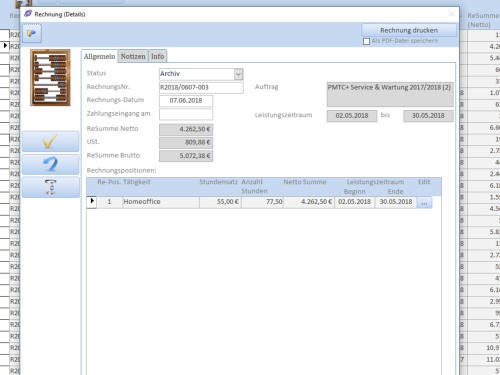Image resolution: width=500 pixels, height=375 pixels.
Task: Open the Notizen tab
Action: (x=133, y=56)
